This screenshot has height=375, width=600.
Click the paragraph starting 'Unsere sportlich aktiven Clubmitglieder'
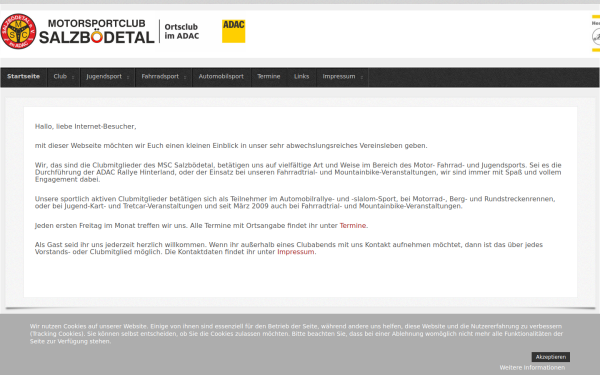pos(295,202)
